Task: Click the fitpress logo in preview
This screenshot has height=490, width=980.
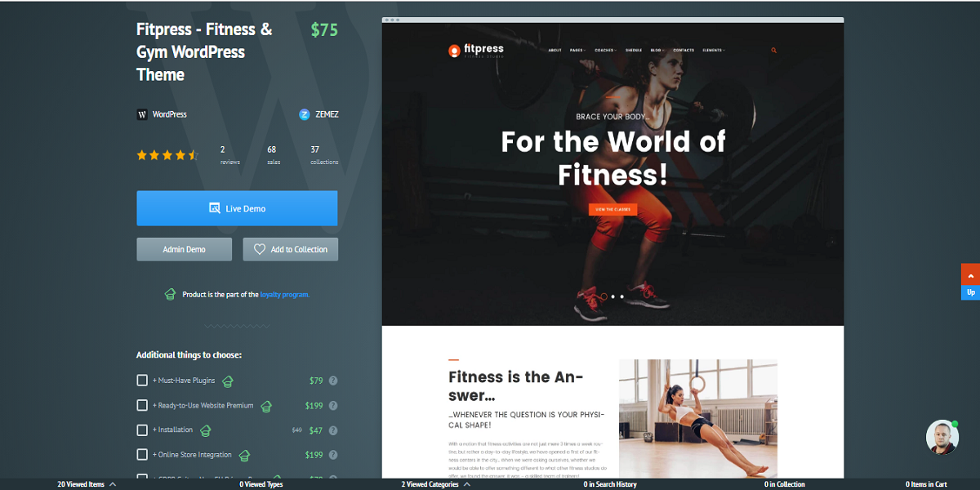Action: coord(476,51)
